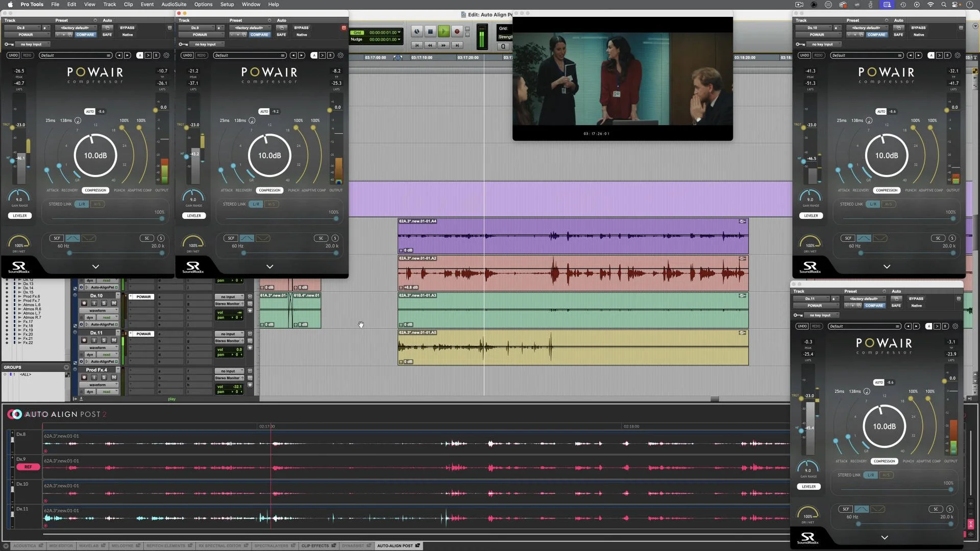The image size is (980, 551).
Task: Click the REF button on Dx.9
Action: (x=28, y=467)
